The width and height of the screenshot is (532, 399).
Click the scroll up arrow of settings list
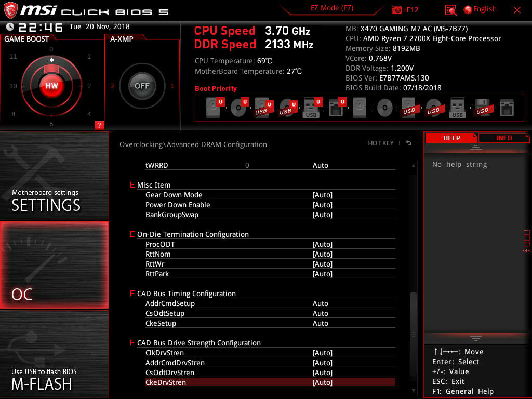click(413, 166)
